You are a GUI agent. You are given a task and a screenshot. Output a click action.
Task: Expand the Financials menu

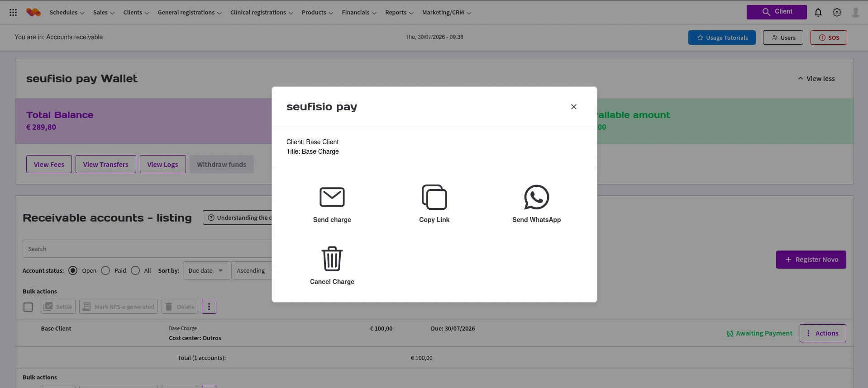point(359,13)
